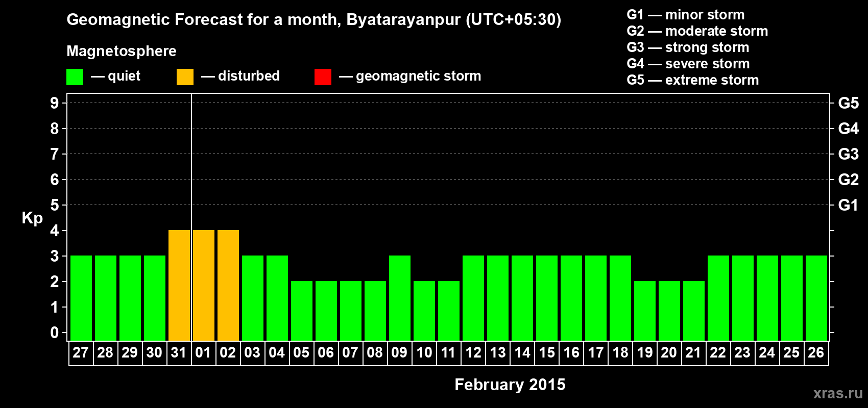Click the 'G4 — severe storm' legend entry
The image size is (868, 408).
coord(688,64)
